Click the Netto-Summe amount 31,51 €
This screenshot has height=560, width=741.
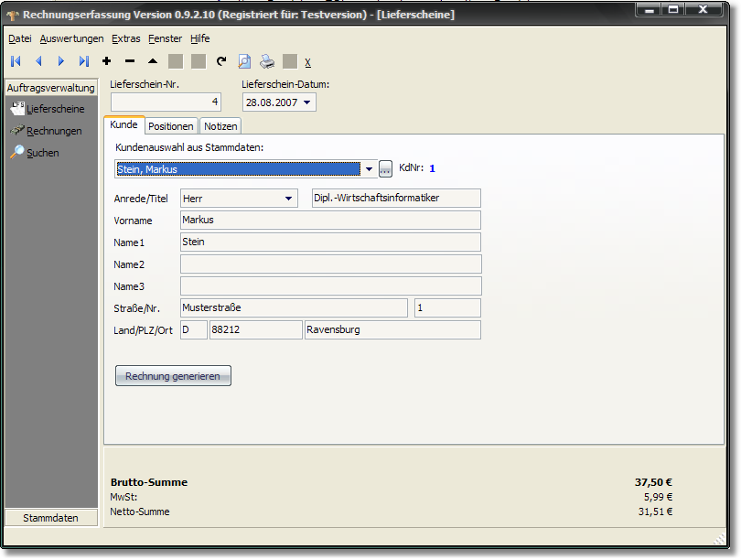655,512
